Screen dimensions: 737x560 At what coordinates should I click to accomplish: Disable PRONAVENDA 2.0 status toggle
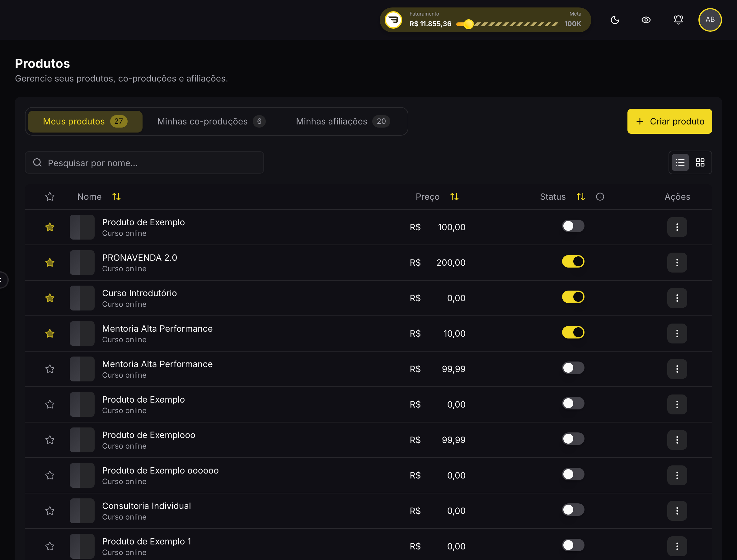click(x=573, y=261)
